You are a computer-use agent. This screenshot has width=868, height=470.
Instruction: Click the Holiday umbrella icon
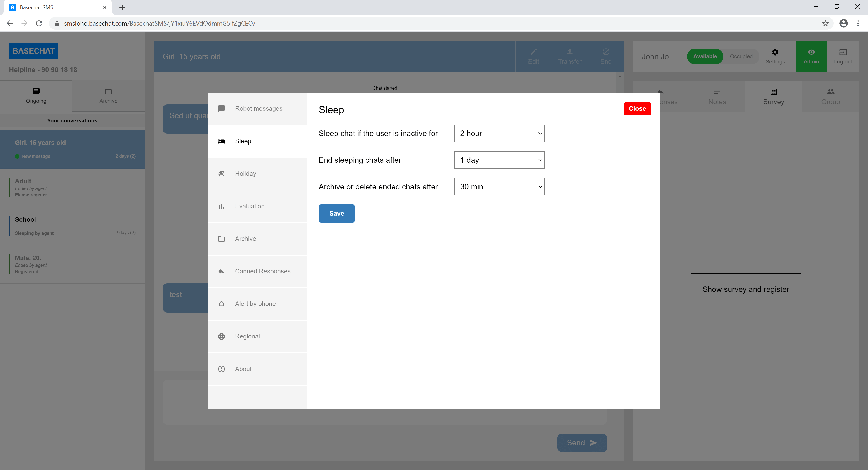221,174
